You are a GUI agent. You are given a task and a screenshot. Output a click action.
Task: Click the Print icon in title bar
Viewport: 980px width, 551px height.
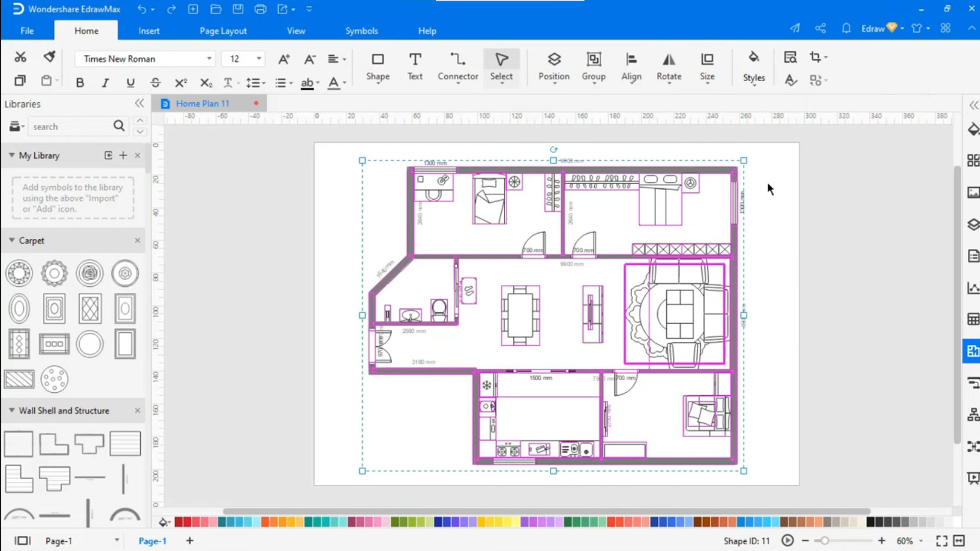click(x=260, y=9)
